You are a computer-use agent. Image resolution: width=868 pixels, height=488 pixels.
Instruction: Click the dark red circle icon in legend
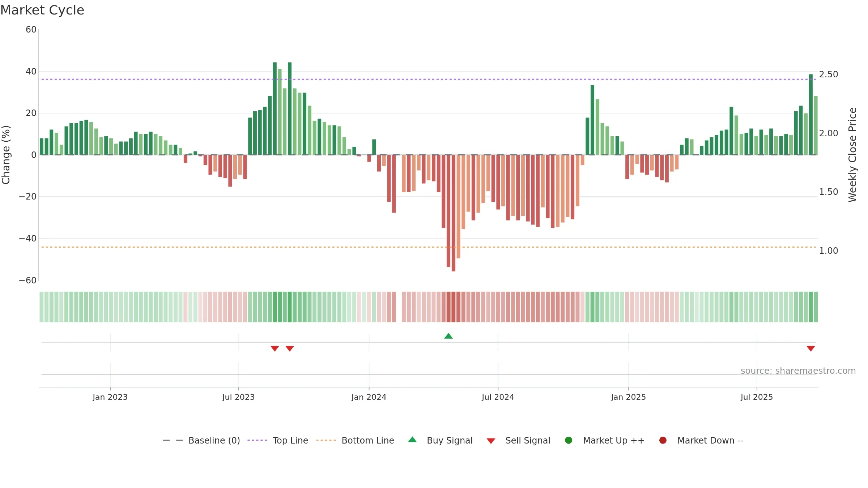(663, 440)
